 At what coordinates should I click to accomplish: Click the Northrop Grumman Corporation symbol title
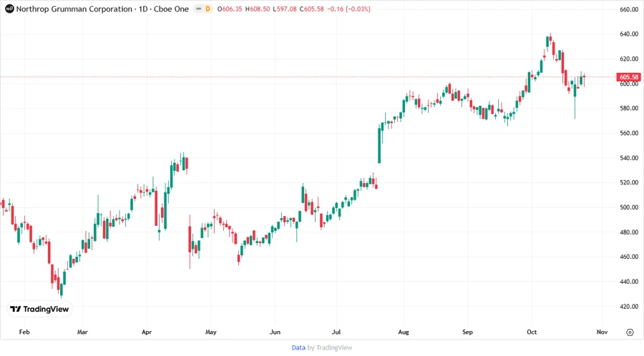pos(64,9)
